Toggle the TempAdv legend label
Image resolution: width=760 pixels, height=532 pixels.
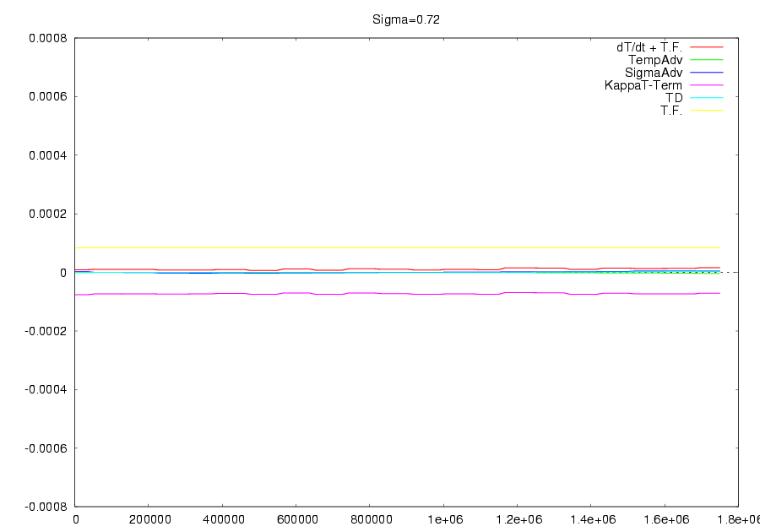pos(655,60)
